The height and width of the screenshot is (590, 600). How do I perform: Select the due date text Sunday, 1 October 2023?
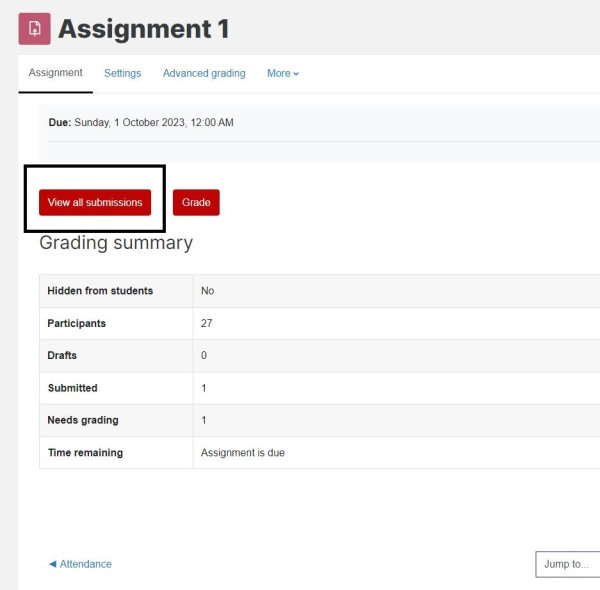pos(130,122)
